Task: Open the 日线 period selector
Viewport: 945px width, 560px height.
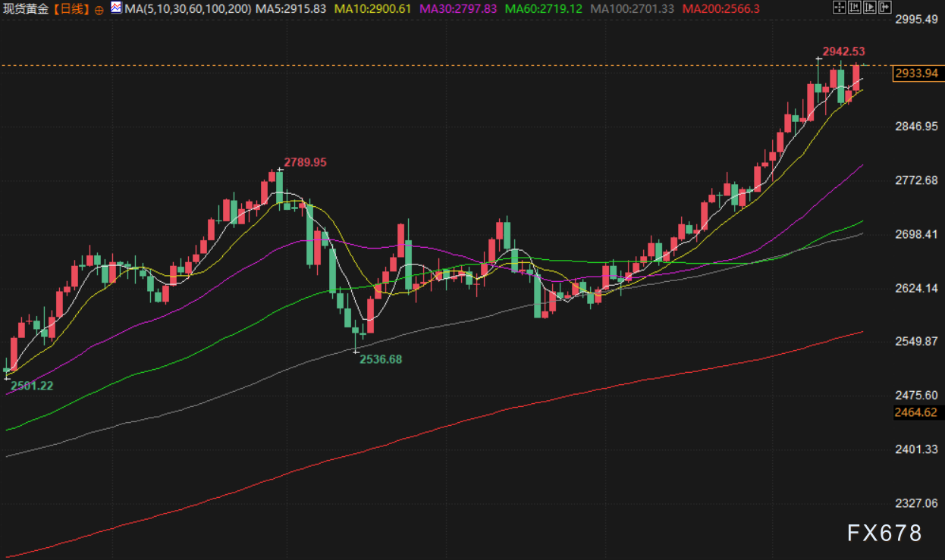Action: pyautogui.click(x=74, y=9)
